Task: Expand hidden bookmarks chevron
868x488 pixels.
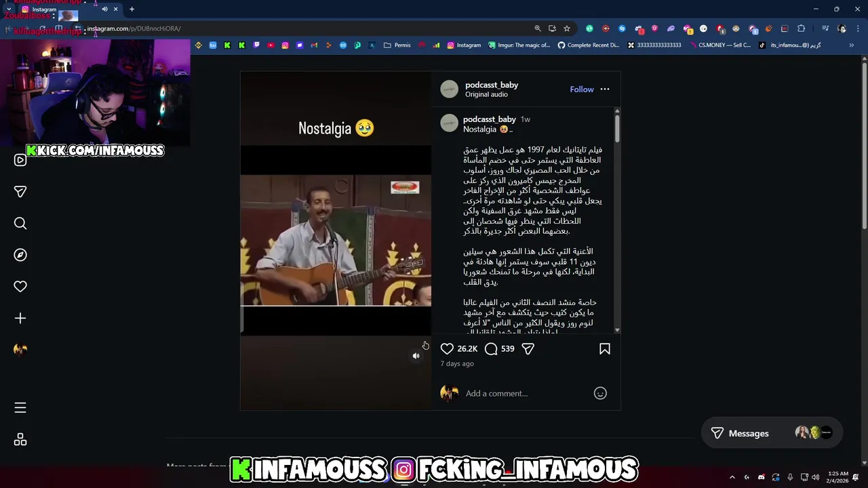Action: (851, 45)
